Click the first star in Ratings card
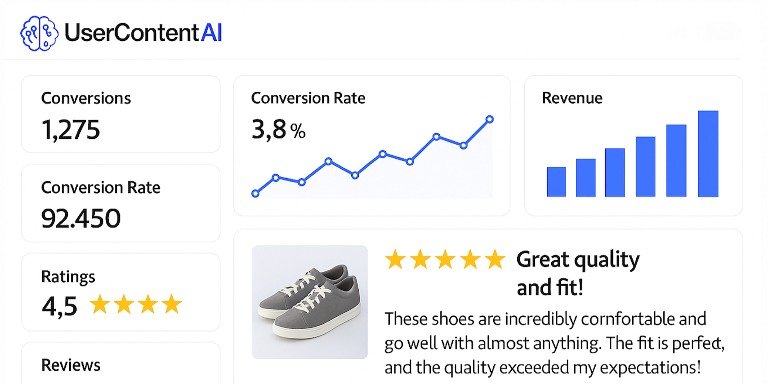 (99, 304)
